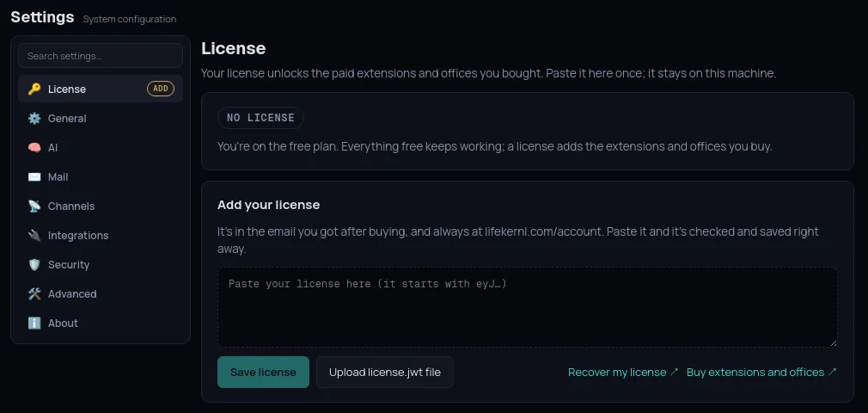Click the tools icon beside Advanced
The image size is (868, 413).
tap(34, 293)
